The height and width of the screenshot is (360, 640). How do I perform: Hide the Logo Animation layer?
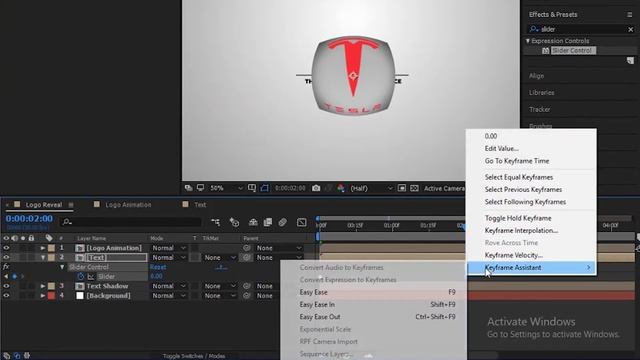[6, 248]
